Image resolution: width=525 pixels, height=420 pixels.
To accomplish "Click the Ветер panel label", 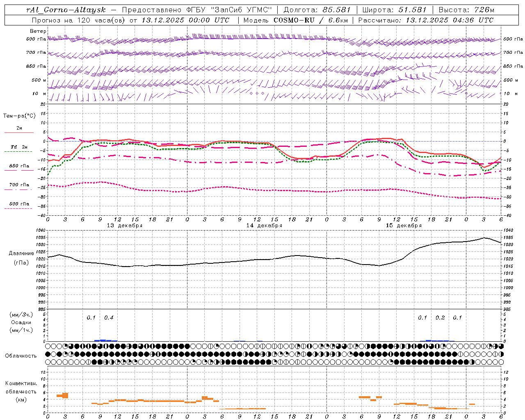I will pyautogui.click(x=38, y=31).
